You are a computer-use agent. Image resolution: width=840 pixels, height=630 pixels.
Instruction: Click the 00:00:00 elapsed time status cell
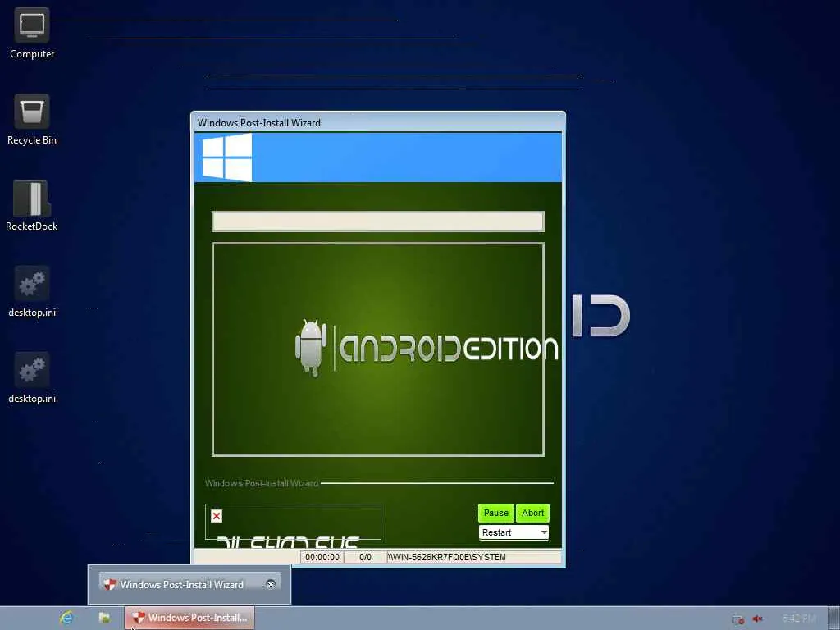[x=322, y=557]
